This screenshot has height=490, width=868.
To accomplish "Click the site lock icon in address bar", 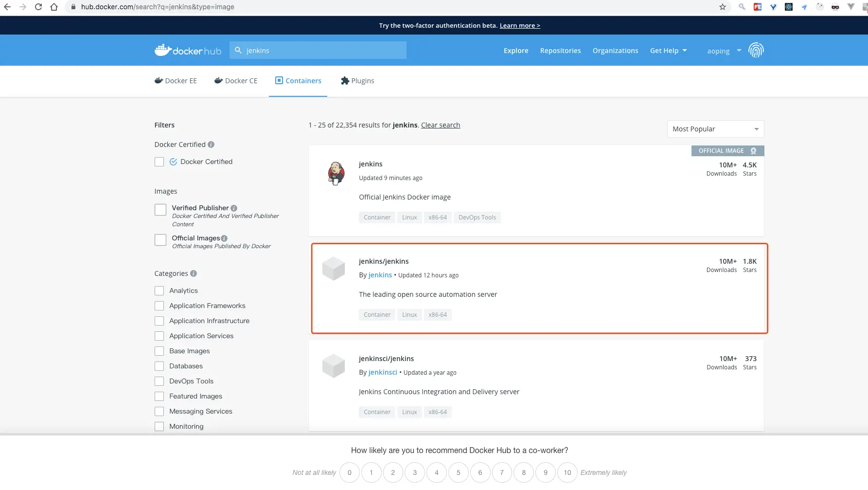I will pos(73,7).
